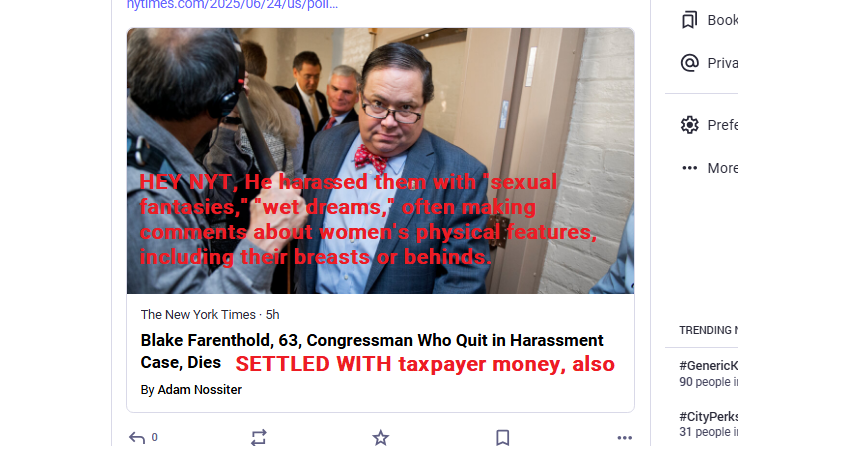Click The New York Times source label
Screen dimensions: 863x471
(x=198, y=315)
